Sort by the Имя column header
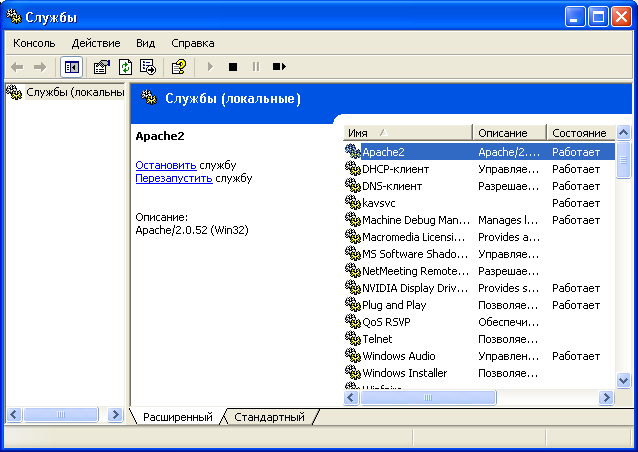Image resolution: width=638 pixels, height=452 pixels. click(x=408, y=133)
